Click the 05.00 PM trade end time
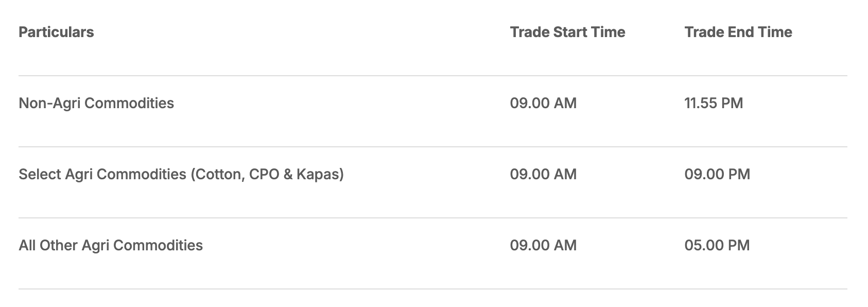This screenshot has height=307, width=868. pos(717,245)
